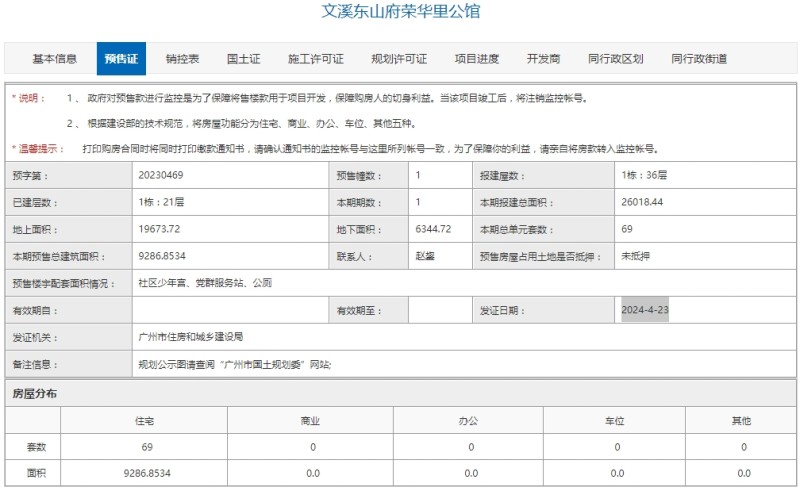Click the 预售幢数 label
The image size is (800, 487).
(x=359, y=176)
